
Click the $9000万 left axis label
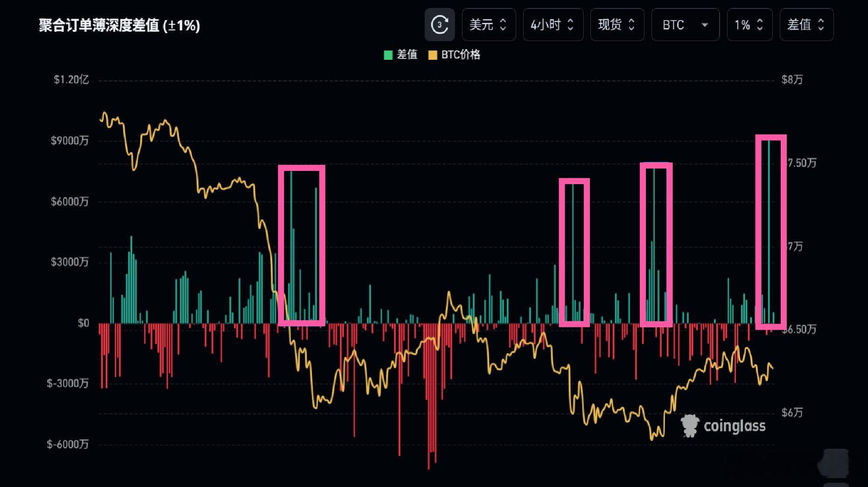click(x=70, y=141)
